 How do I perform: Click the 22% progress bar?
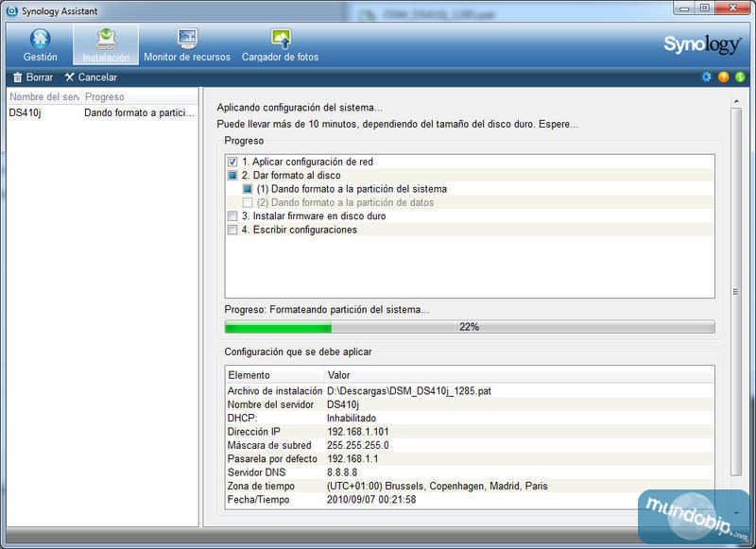pos(470,327)
